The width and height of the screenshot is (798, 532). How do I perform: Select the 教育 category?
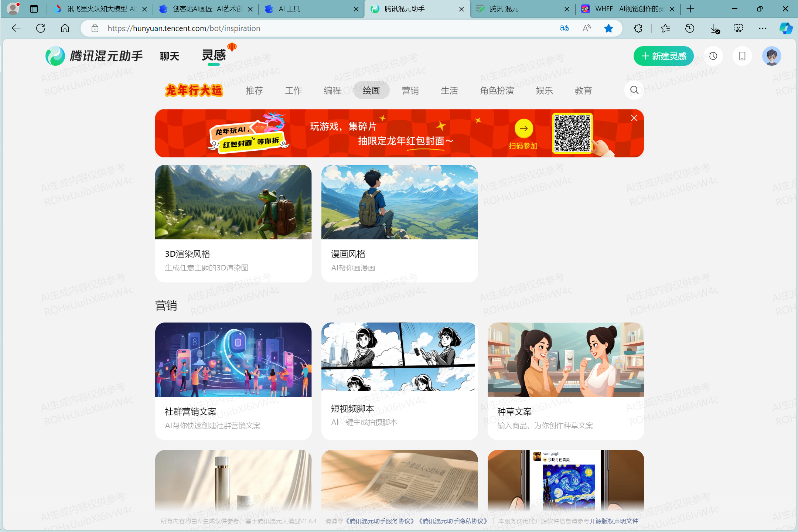583,91
